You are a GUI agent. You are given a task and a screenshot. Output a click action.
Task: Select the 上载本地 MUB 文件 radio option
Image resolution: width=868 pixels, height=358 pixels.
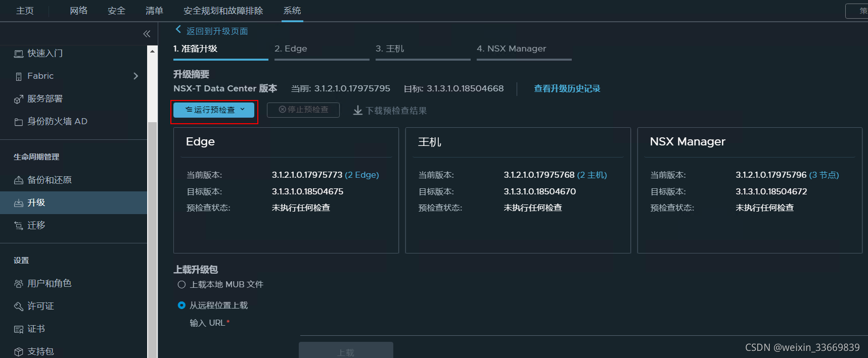coord(181,285)
